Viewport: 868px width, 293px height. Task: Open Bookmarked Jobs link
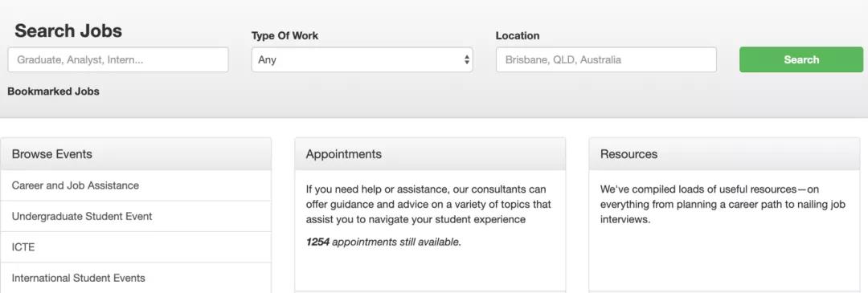(53, 92)
